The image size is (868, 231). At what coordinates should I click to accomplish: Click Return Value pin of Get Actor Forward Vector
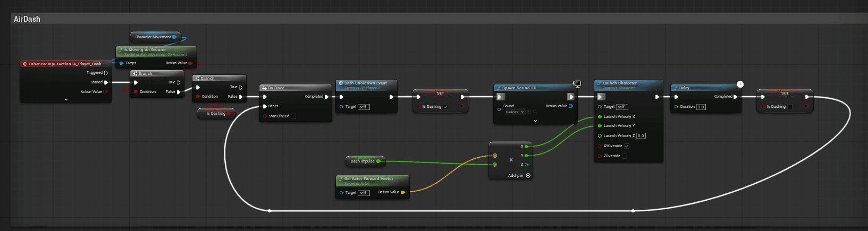point(402,192)
